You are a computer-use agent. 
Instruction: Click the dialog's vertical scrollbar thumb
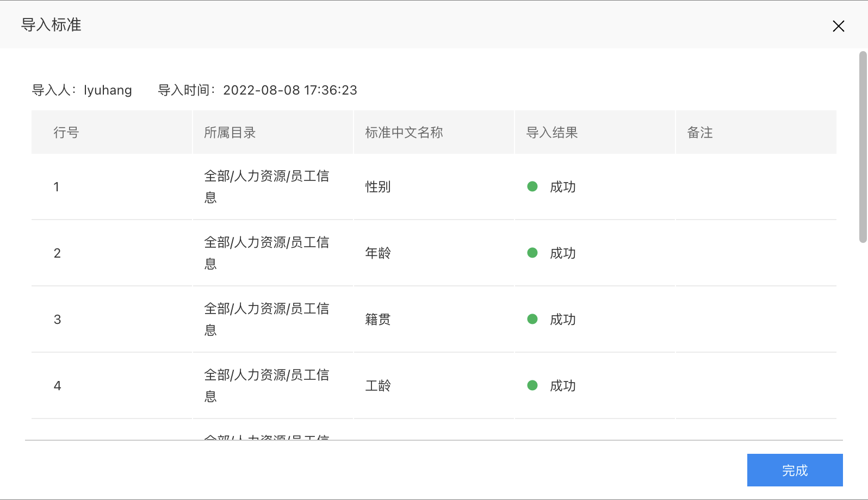[x=863, y=147]
